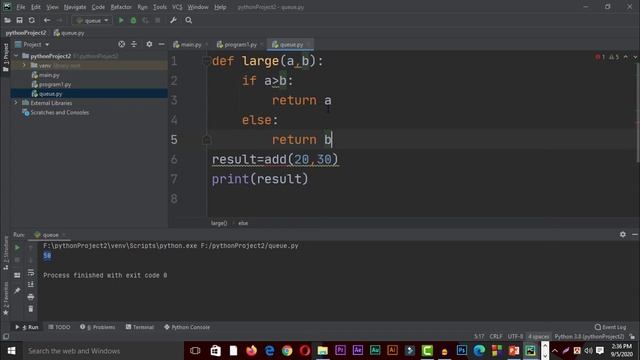Click the Print icon in Run console
Screen dimensions: 640x360
[x=31, y=297]
